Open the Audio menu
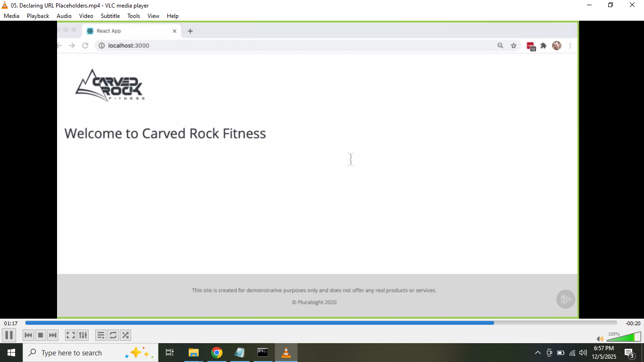Viewport: 644px width, 362px height. (x=64, y=16)
